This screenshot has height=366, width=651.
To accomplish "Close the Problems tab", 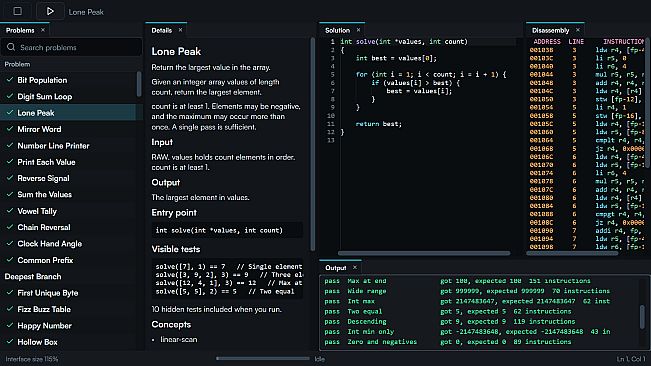I will [43, 30].
